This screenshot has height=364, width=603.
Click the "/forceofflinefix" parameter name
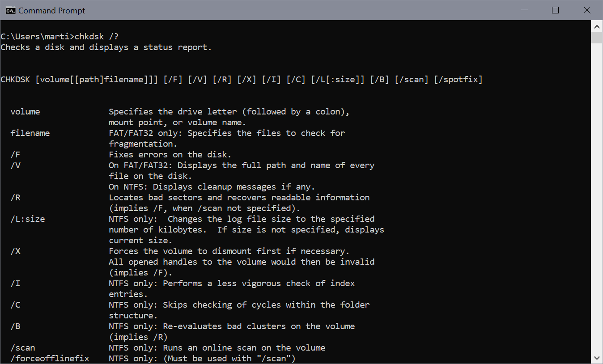click(50, 359)
